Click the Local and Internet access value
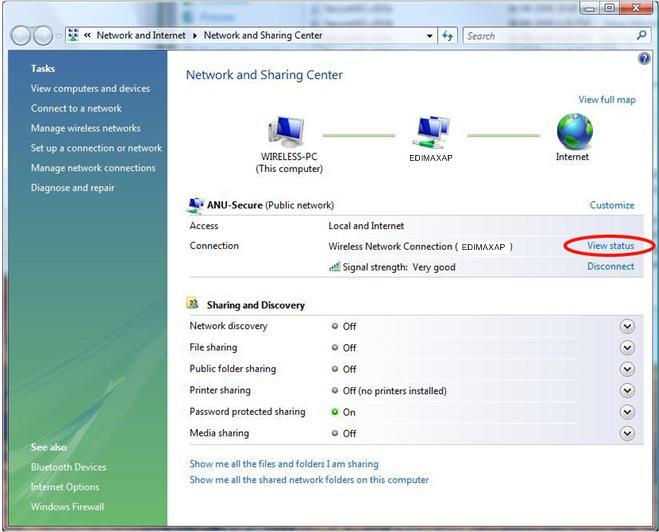The image size is (659, 532). (366, 226)
